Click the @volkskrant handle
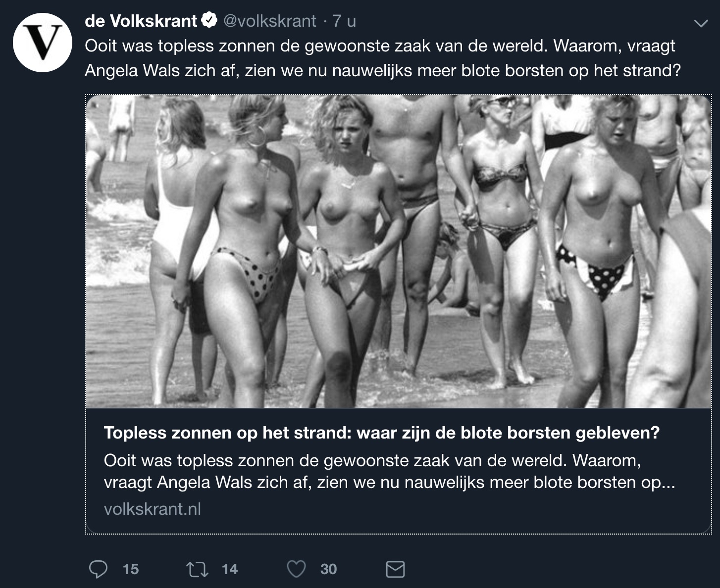The width and height of the screenshot is (720, 588). (270, 21)
